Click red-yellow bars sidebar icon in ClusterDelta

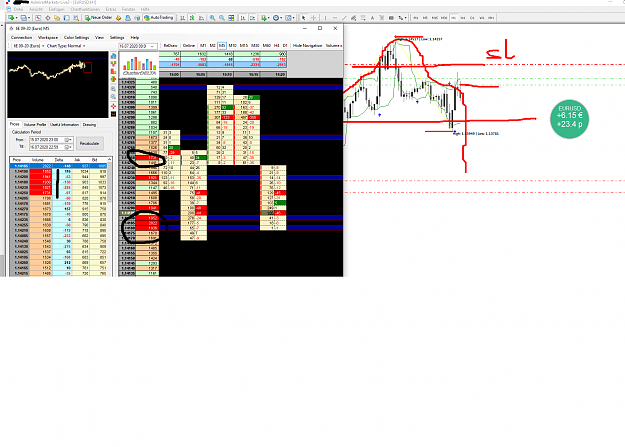(113, 71)
